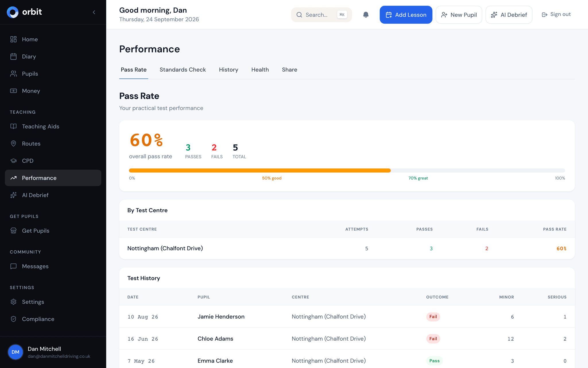Click the Add Lesson button
This screenshot has width=588, height=368.
pos(406,15)
